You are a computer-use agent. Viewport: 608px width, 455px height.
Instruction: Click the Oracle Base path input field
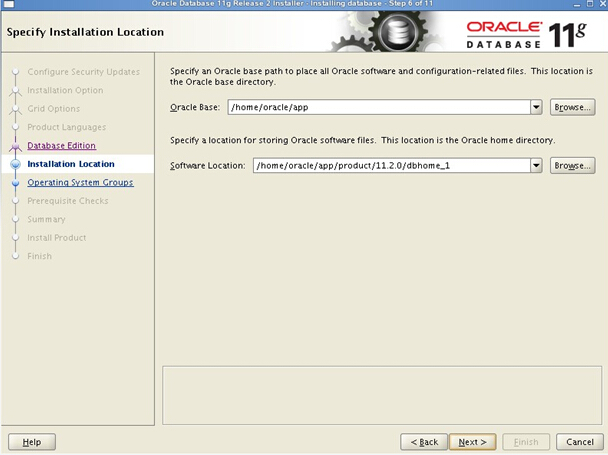pyautogui.click(x=377, y=107)
